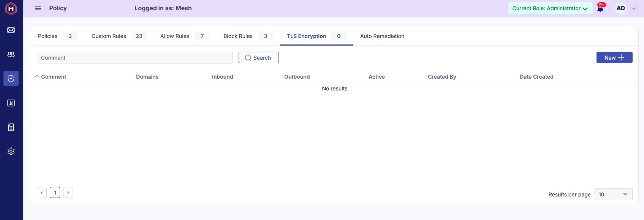Open the document logs sidebar icon
The height and width of the screenshot is (220, 644).
pyautogui.click(x=11, y=127)
